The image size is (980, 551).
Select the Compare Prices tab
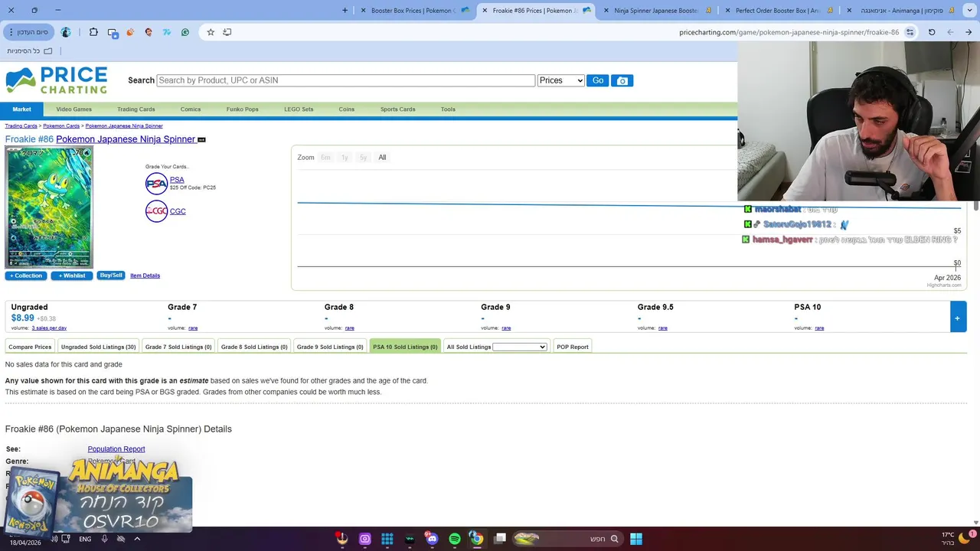tap(30, 347)
